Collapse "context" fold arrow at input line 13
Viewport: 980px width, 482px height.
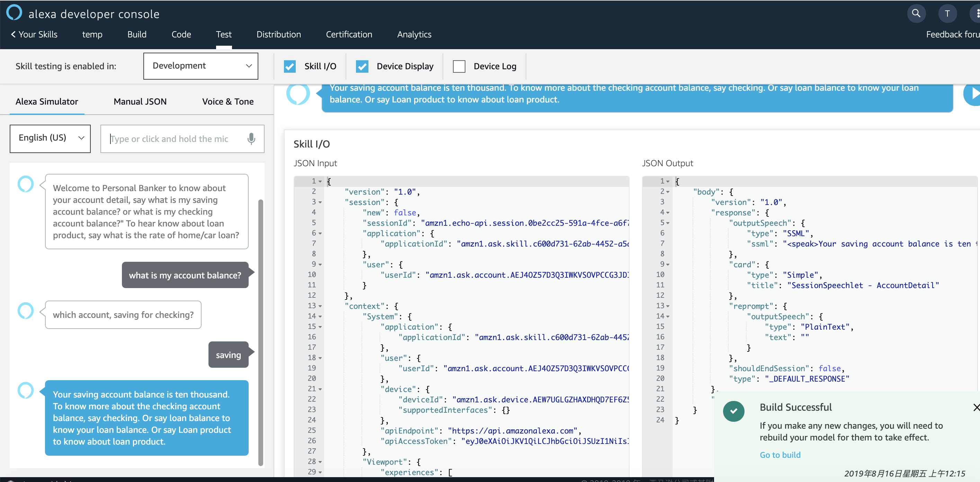(320, 306)
